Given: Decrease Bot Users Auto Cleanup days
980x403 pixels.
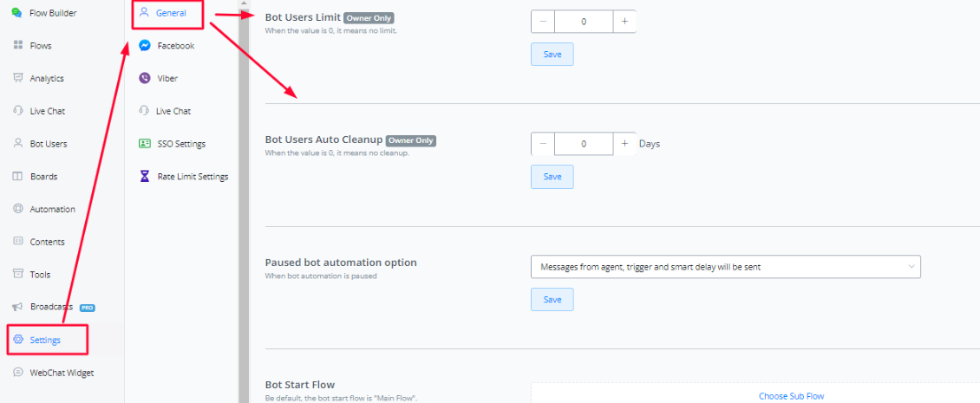Looking at the screenshot, I should (x=543, y=144).
